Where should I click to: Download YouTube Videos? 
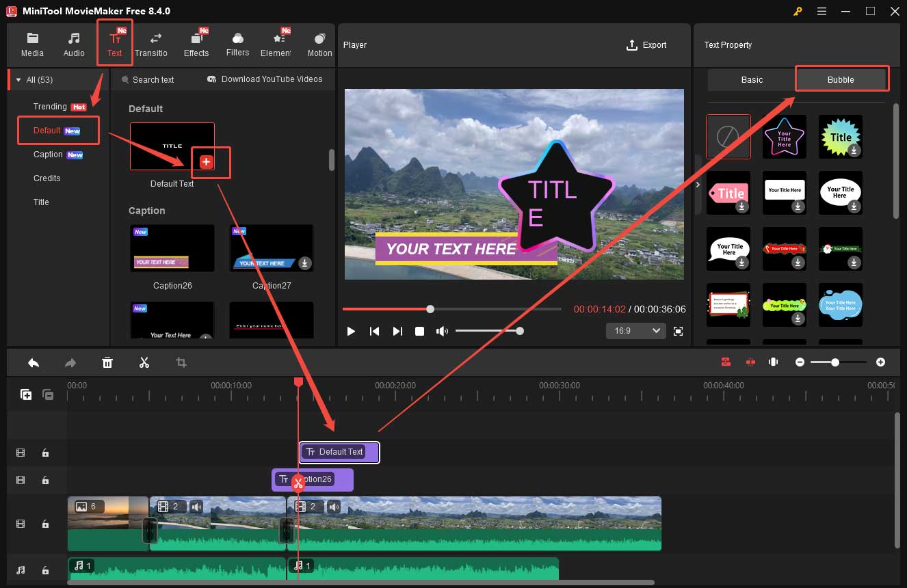click(x=264, y=79)
